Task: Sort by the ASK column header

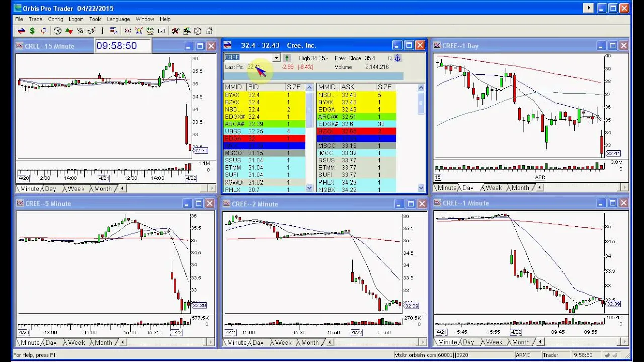Action: point(358,87)
